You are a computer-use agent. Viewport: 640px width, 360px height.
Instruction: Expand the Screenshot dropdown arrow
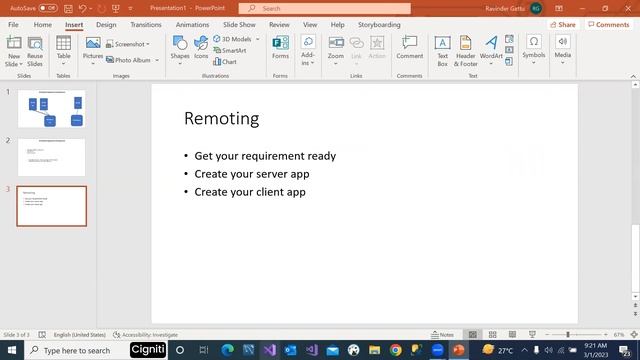[148, 44]
